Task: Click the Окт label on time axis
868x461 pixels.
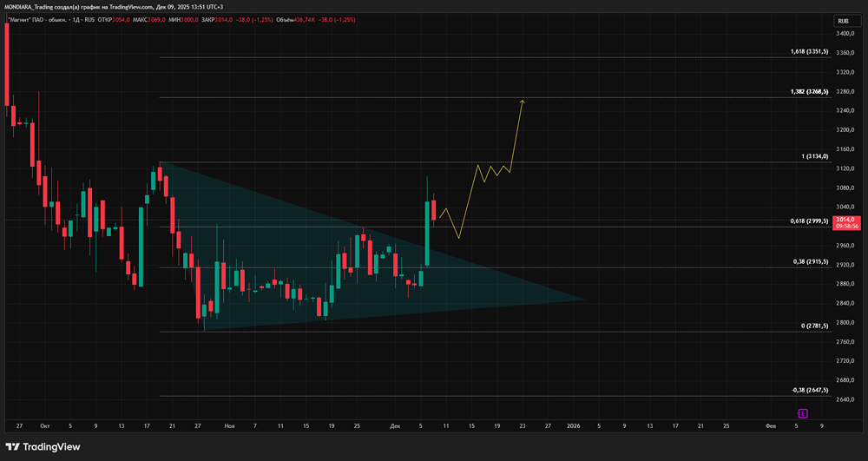Action: (45, 426)
